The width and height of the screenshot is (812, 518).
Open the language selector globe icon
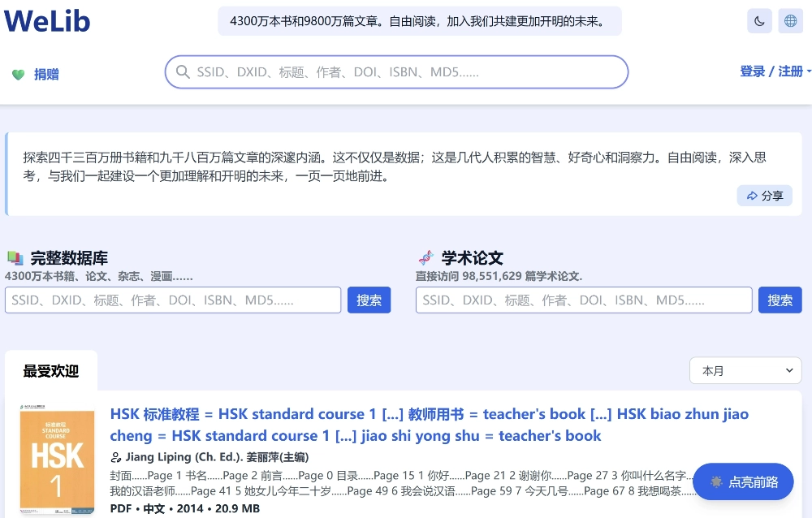click(x=791, y=21)
